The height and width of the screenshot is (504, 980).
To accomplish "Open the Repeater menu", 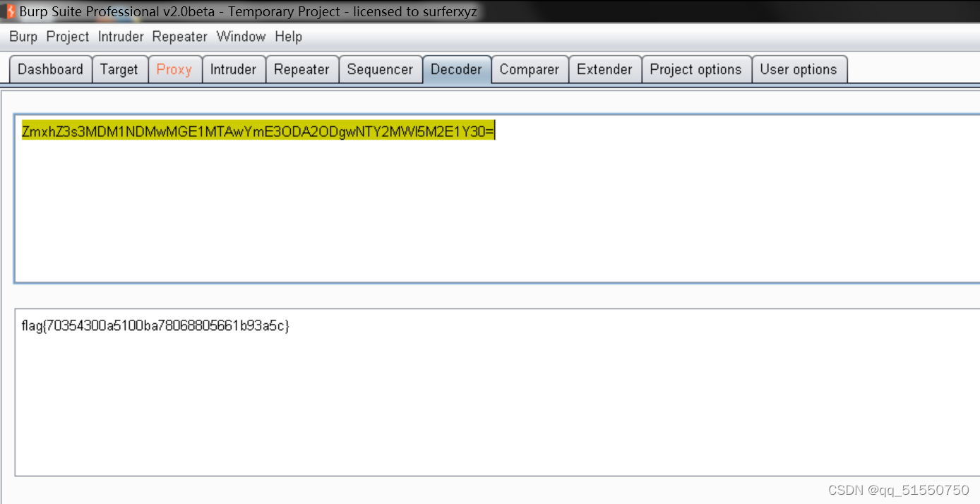I will pyautogui.click(x=179, y=37).
